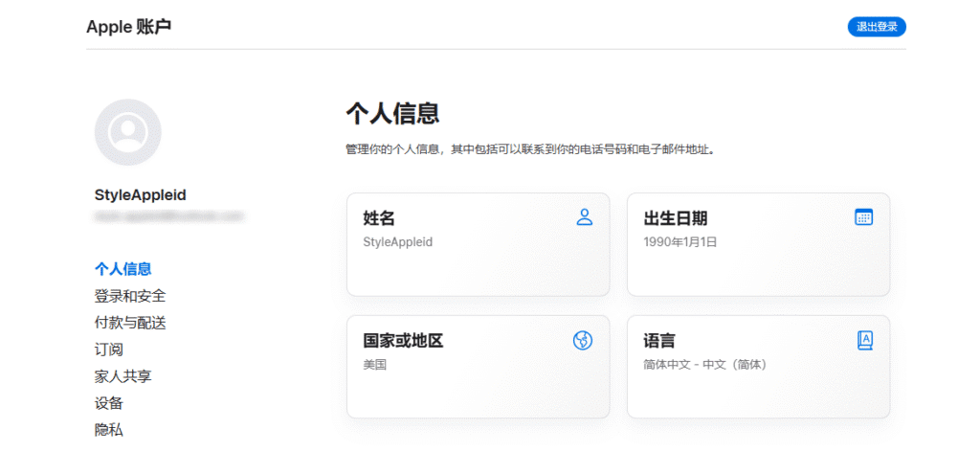Navigate to 家人共享 in the sidebar
This screenshot has height=474, width=980.
click(122, 376)
